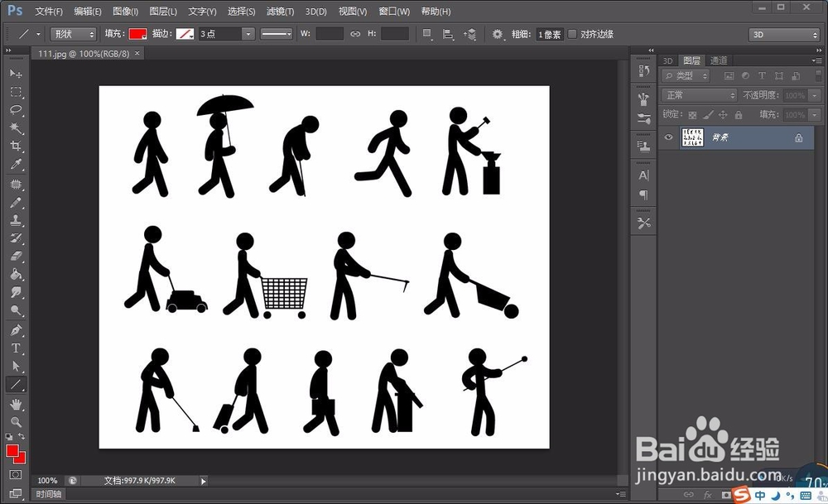Screen dimensions: 828x504
Task: Open the 文件(F) menu
Action: (x=49, y=11)
